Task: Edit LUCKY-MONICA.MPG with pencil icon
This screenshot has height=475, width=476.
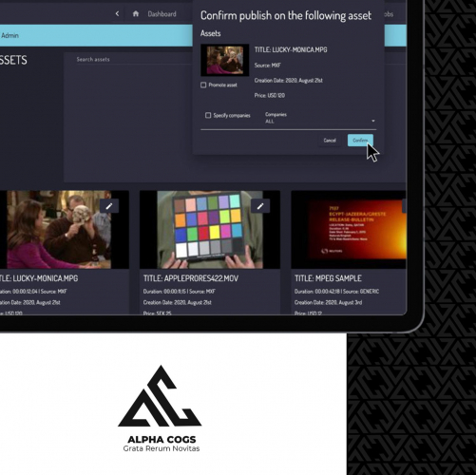Action: coord(109,206)
